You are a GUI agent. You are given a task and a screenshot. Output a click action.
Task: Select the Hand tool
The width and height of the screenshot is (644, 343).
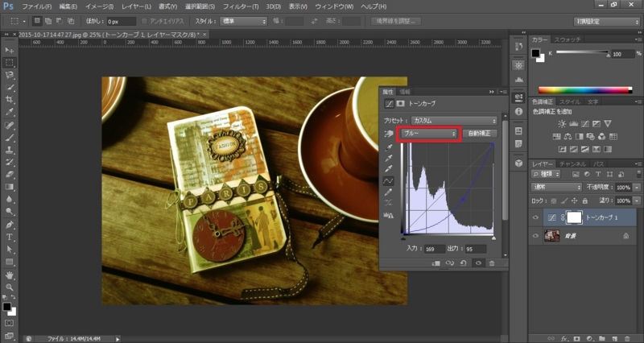(10, 275)
